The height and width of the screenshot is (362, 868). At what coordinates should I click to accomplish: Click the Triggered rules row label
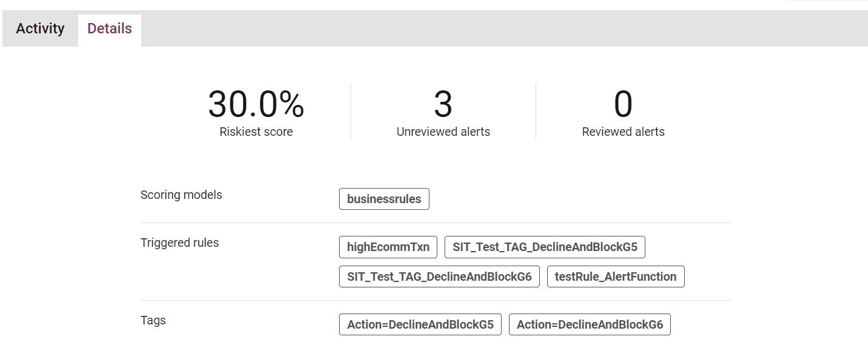180,243
